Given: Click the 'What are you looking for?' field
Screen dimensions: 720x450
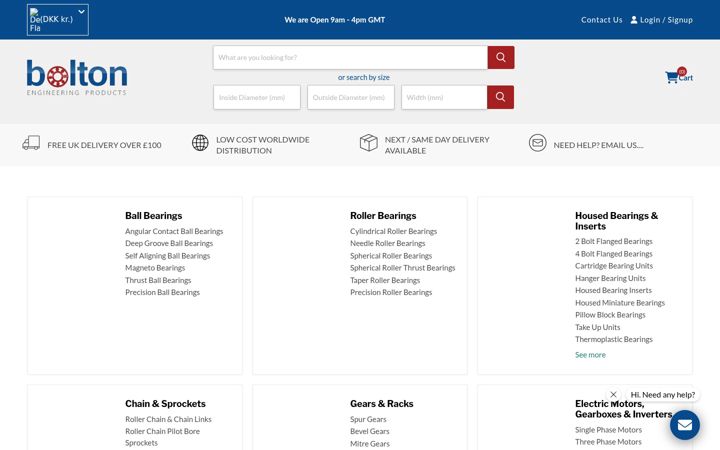Looking at the screenshot, I should point(350,57).
